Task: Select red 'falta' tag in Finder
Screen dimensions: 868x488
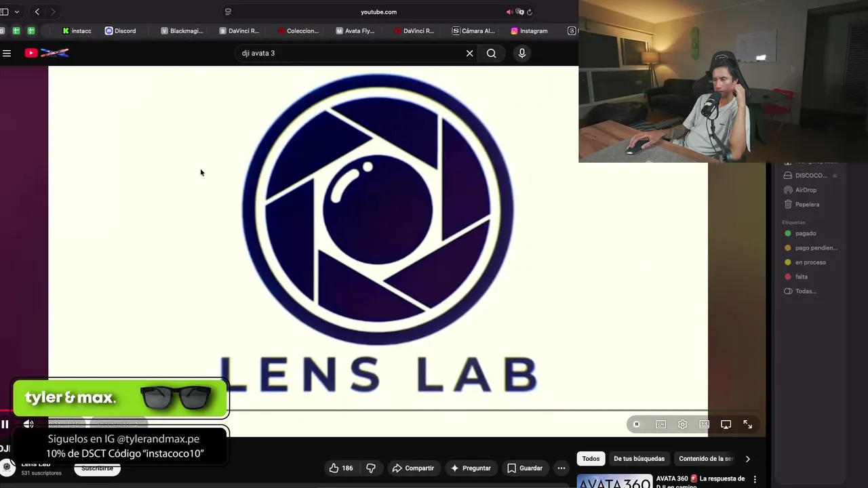Action: 796,277
